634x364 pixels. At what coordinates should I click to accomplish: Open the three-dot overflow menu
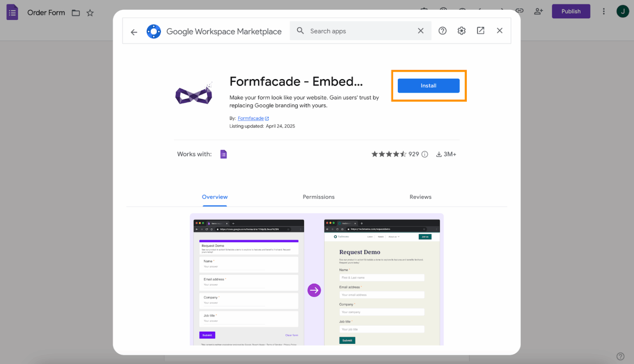[x=604, y=11]
